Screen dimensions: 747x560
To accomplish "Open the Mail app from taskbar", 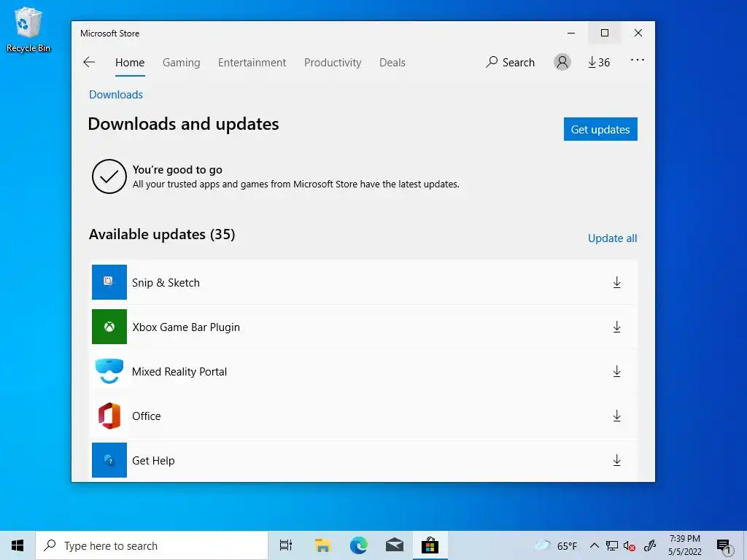I will click(x=395, y=545).
